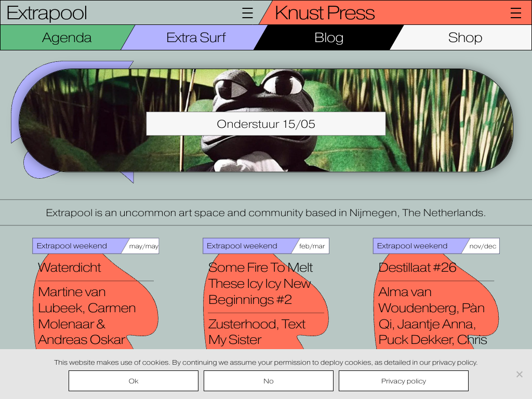
Task: Click the Knust Press title
Action: (x=325, y=13)
